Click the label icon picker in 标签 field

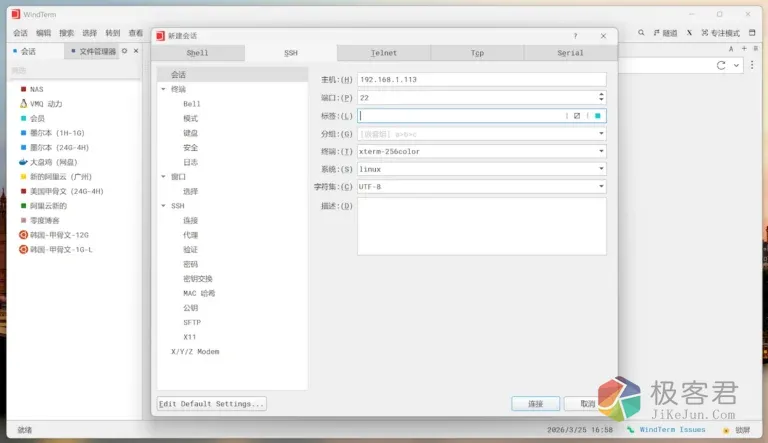[577, 116]
